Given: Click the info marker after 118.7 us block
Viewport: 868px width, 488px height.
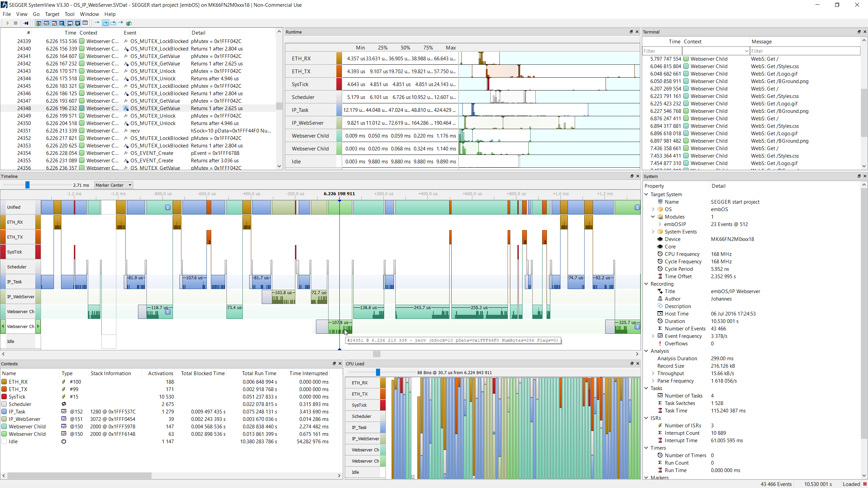Looking at the screenshot, I should (x=168, y=312).
